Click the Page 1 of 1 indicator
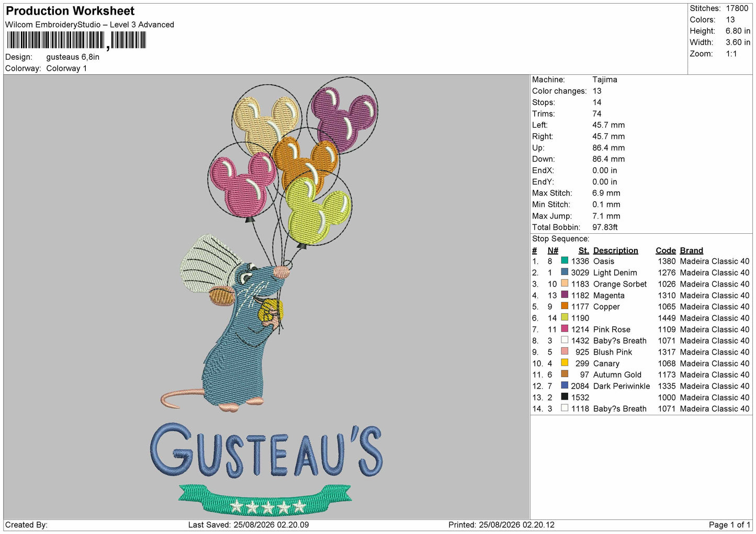Viewport: 756px width, 534px height. click(x=729, y=525)
